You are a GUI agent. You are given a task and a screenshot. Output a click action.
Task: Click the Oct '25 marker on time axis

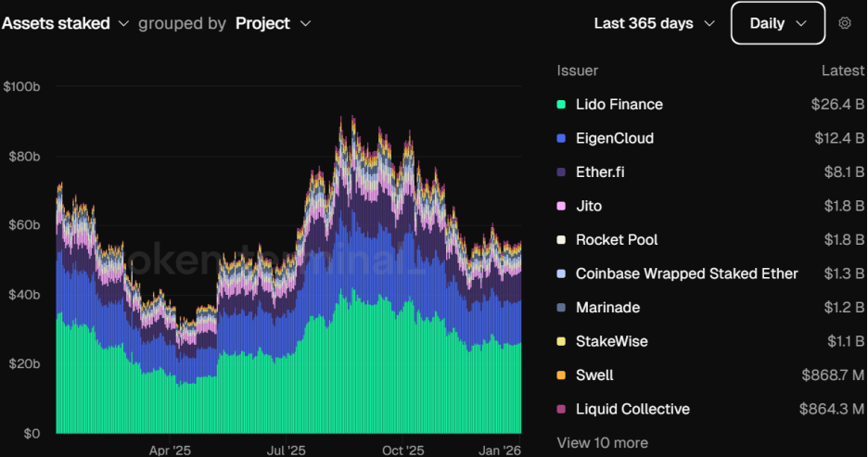pos(403,450)
